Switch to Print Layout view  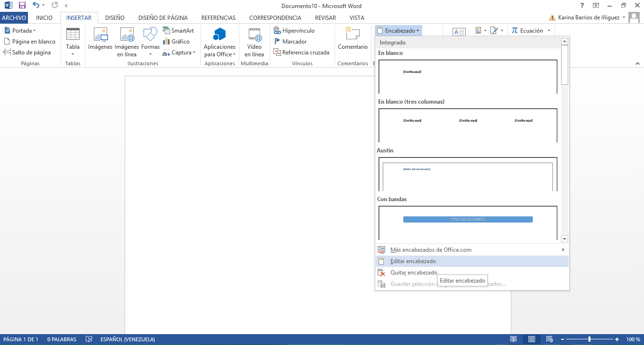(532, 339)
